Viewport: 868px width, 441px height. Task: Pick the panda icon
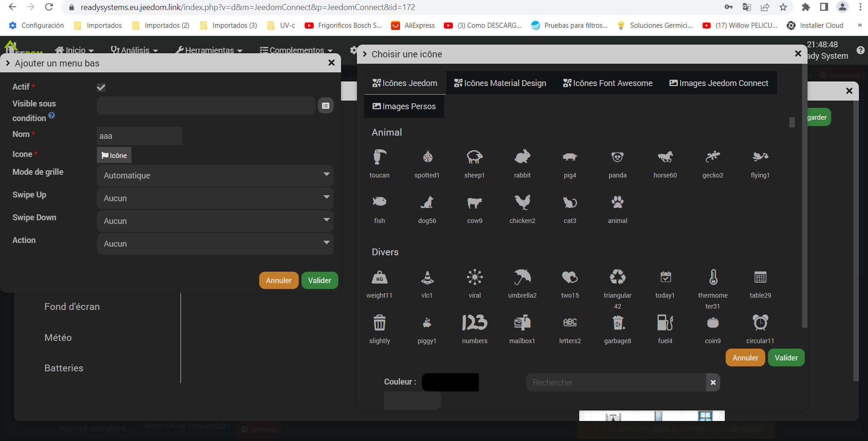617,157
